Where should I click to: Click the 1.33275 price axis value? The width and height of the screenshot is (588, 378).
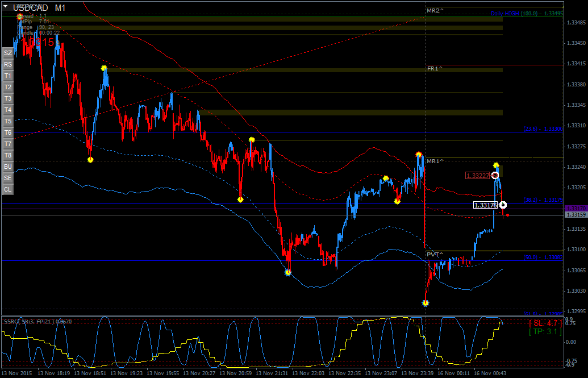tap(577, 147)
